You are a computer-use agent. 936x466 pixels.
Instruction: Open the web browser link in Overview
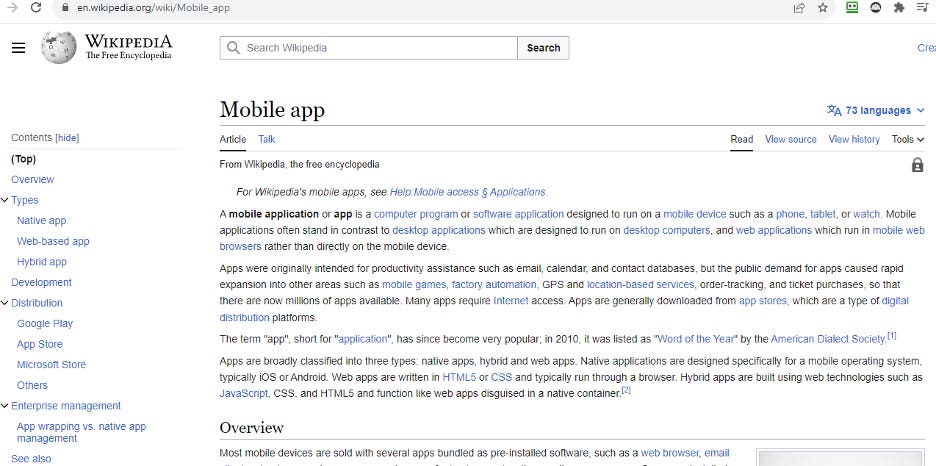(669, 453)
